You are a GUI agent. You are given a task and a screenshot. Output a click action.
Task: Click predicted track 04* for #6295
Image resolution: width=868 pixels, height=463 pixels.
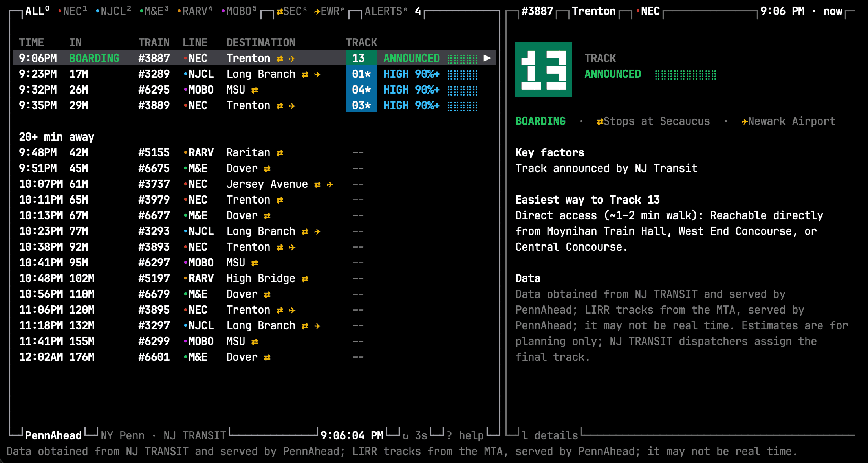361,90
